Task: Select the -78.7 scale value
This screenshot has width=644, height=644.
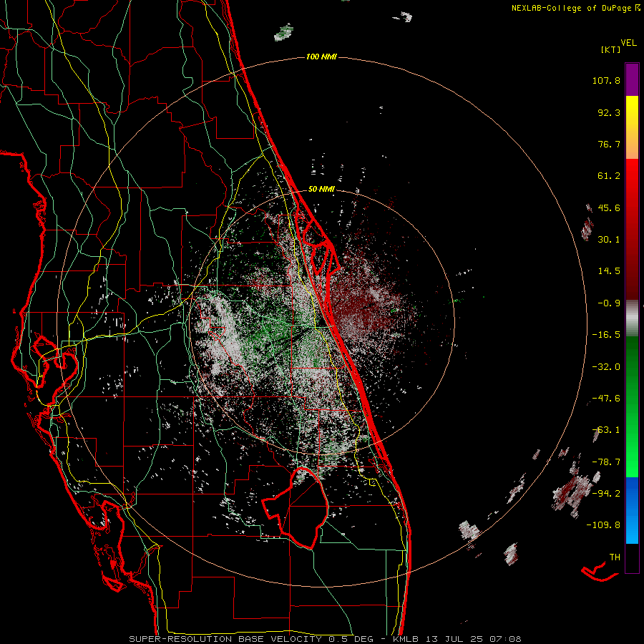Action: pos(606,462)
